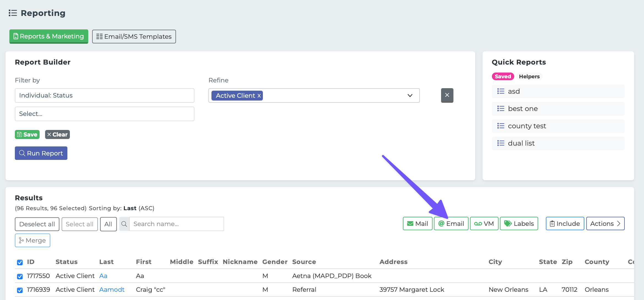
Task: Open the VM voicemail option
Action: (484, 224)
